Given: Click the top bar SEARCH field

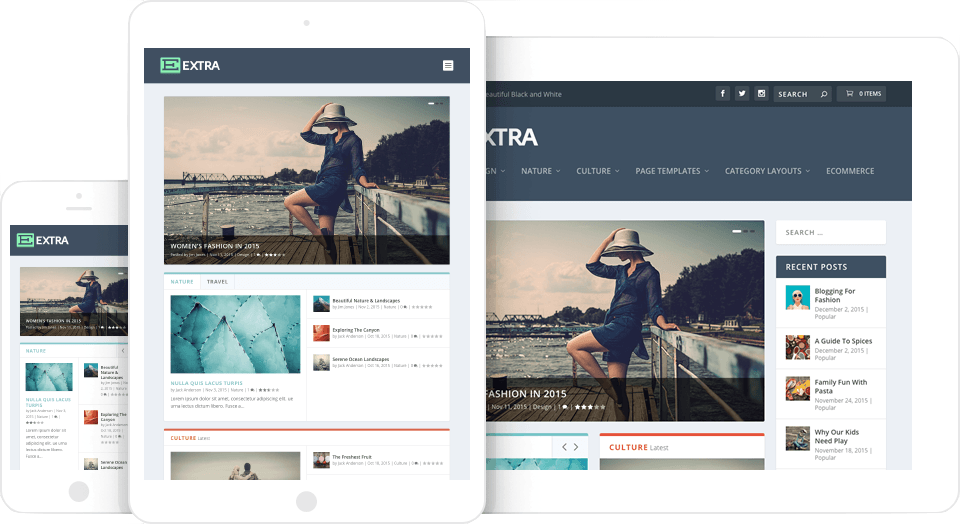Looking at the screenshot, I should (802, 94).
